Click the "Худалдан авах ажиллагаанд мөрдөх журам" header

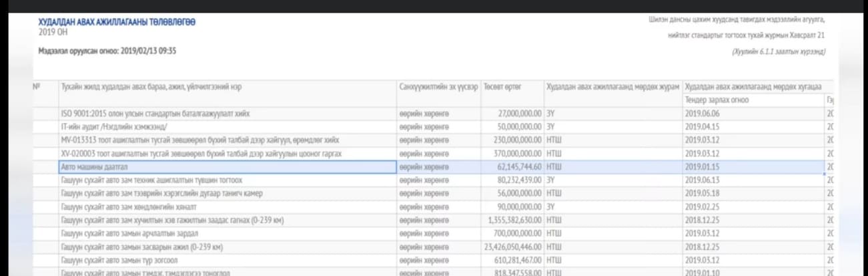(612, 88)
